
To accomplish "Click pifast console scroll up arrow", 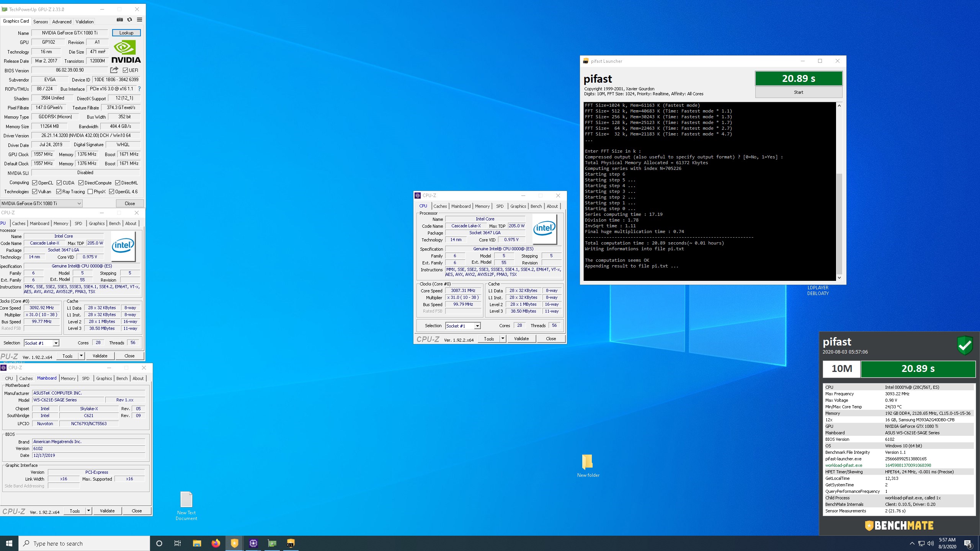I will click(x=839, y=106).
